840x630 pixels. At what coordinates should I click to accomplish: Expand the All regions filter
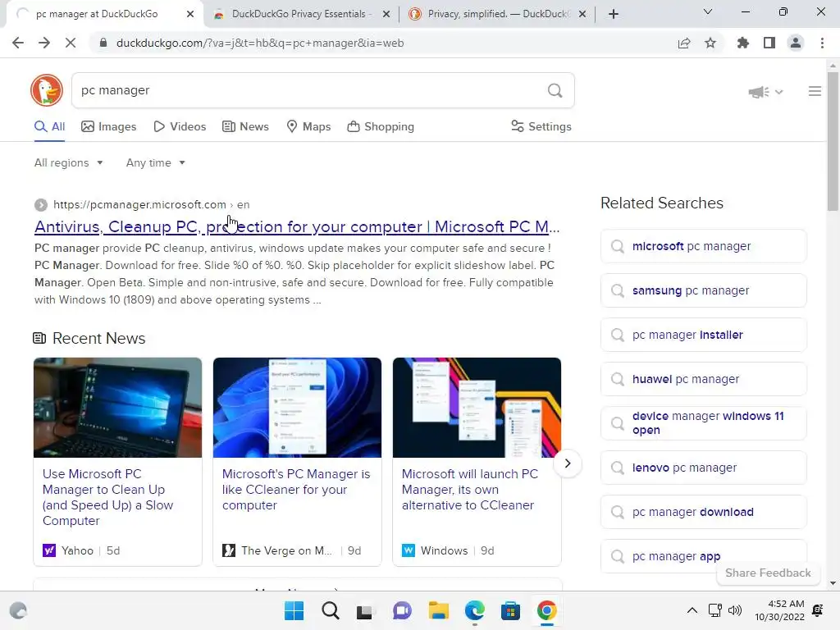click(x=69, y=163)
